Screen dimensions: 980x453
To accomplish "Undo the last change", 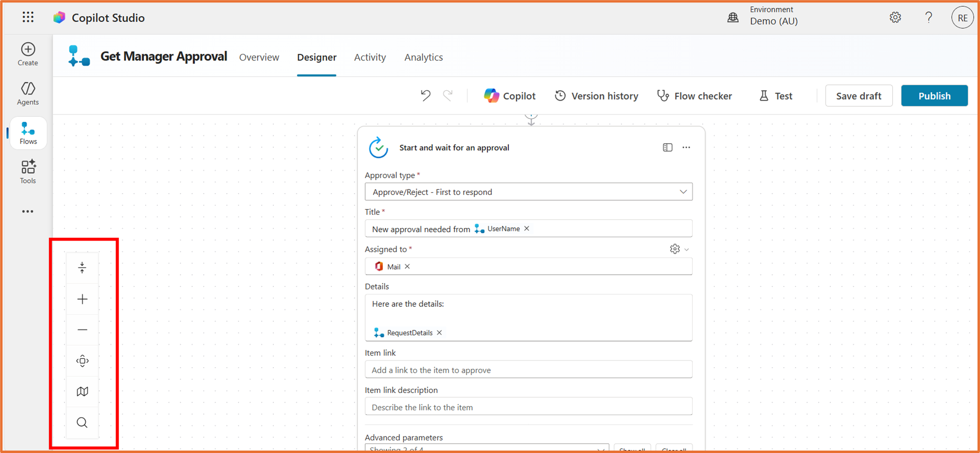I will 426,95.
